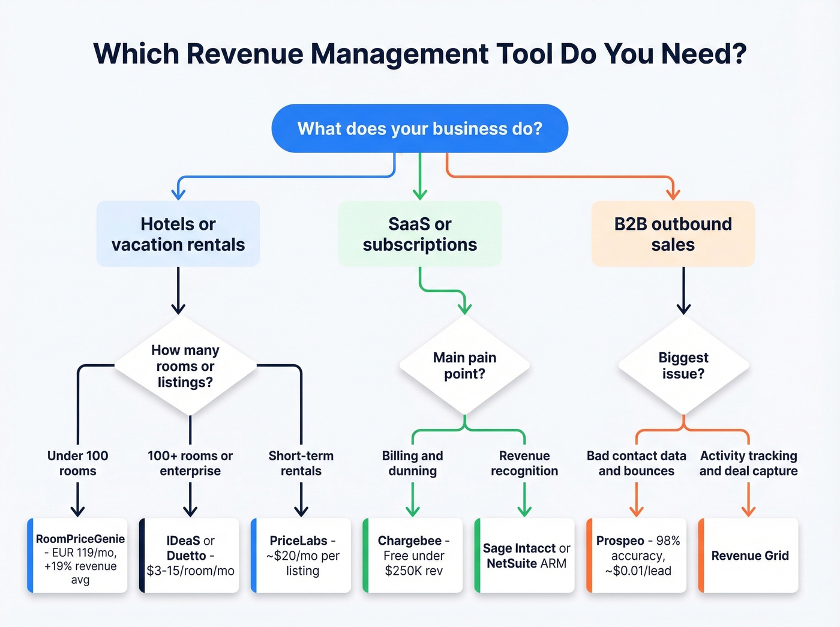Open the Chargebee result card
840x627 pixels.
413,556
